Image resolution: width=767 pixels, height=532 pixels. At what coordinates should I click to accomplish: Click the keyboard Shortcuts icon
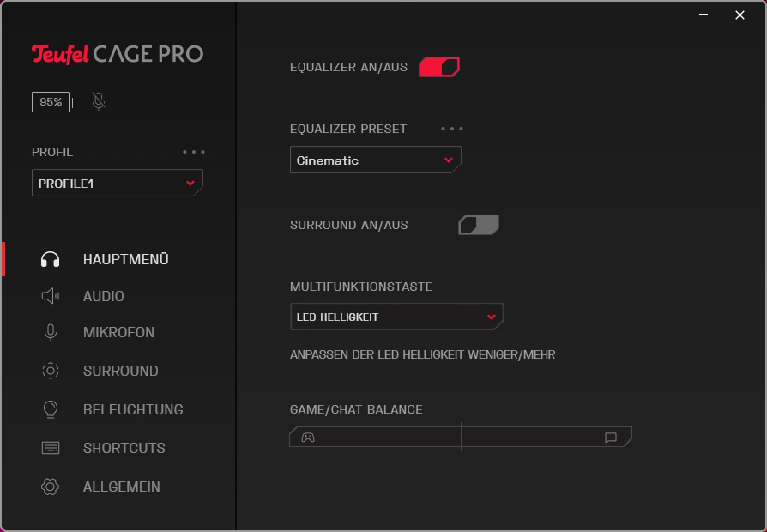[x=51, y=448]
